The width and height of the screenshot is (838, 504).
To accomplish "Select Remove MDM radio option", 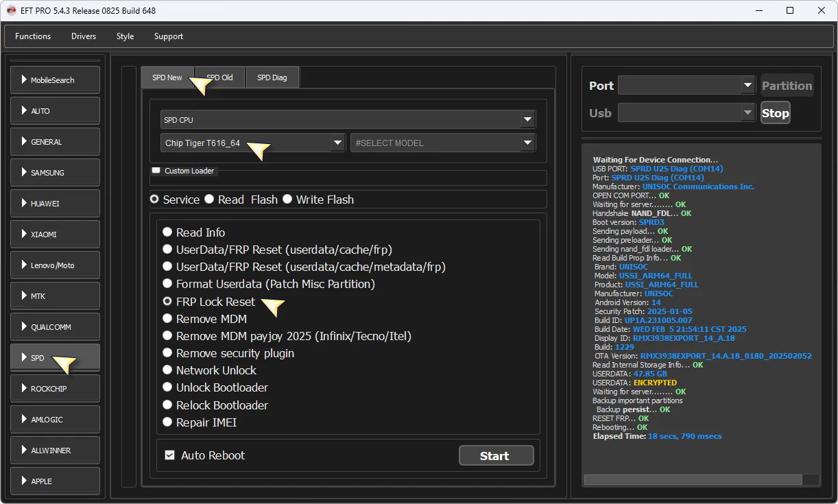I will pyautogui.click(x=167, y=319).
